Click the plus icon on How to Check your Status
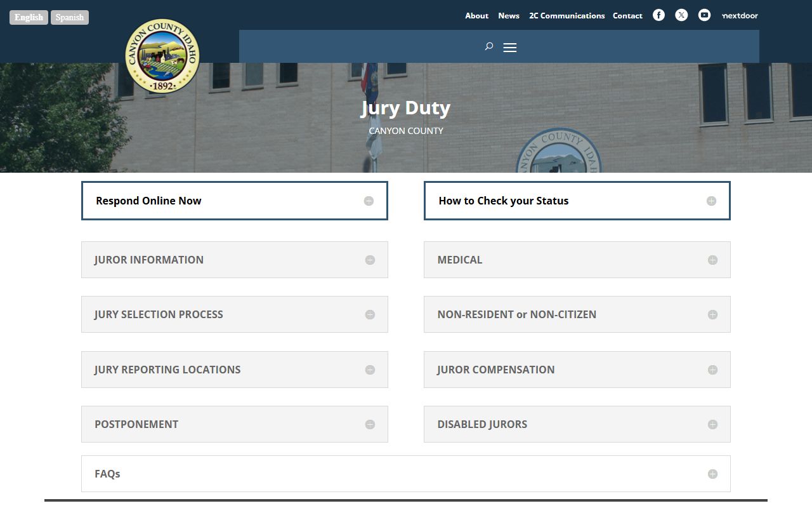812x508 pixels. (711, 201)
